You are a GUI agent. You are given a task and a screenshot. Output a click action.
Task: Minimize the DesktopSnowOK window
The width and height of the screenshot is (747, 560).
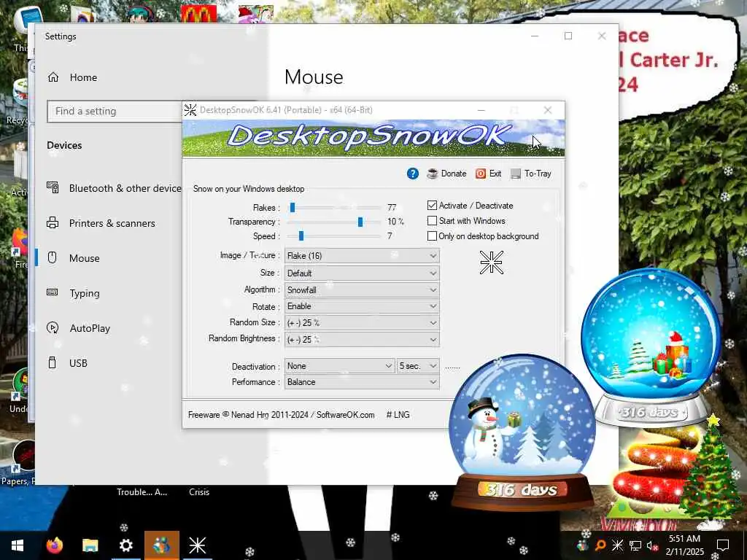click(x=481, y=110)
